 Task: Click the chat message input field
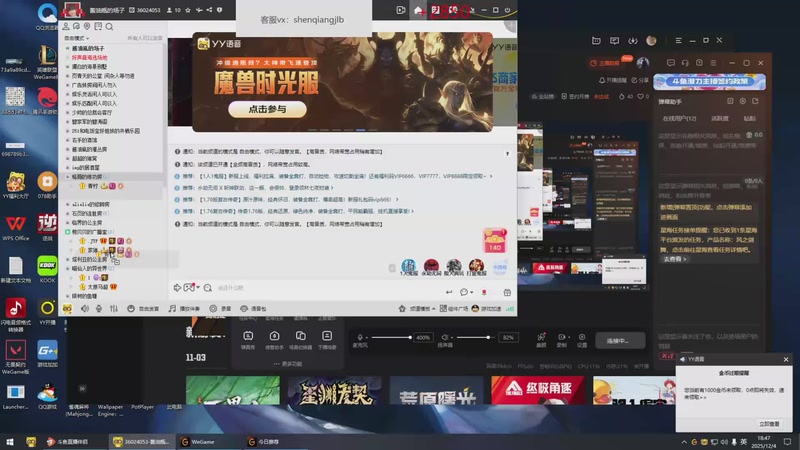pos(327,288)
